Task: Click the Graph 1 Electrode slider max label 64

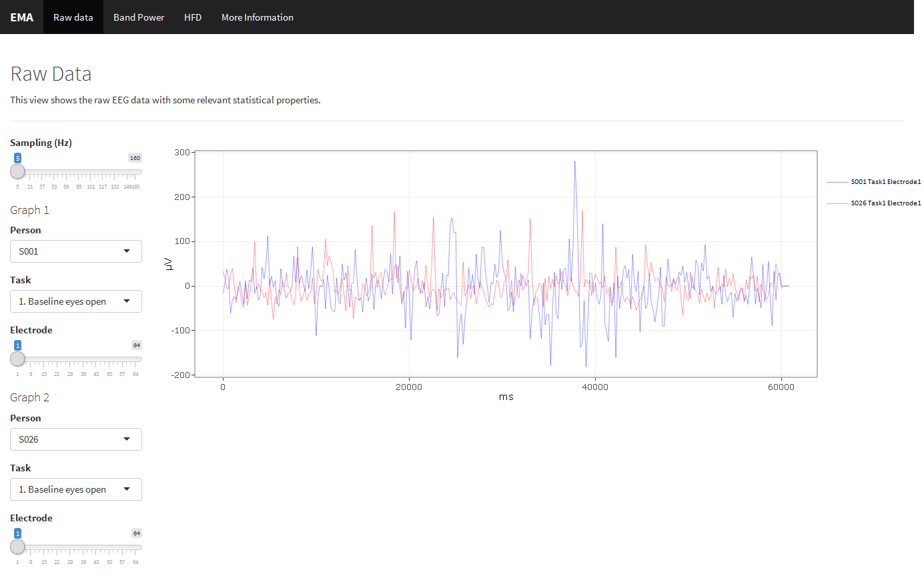Action: pos(137,345)
